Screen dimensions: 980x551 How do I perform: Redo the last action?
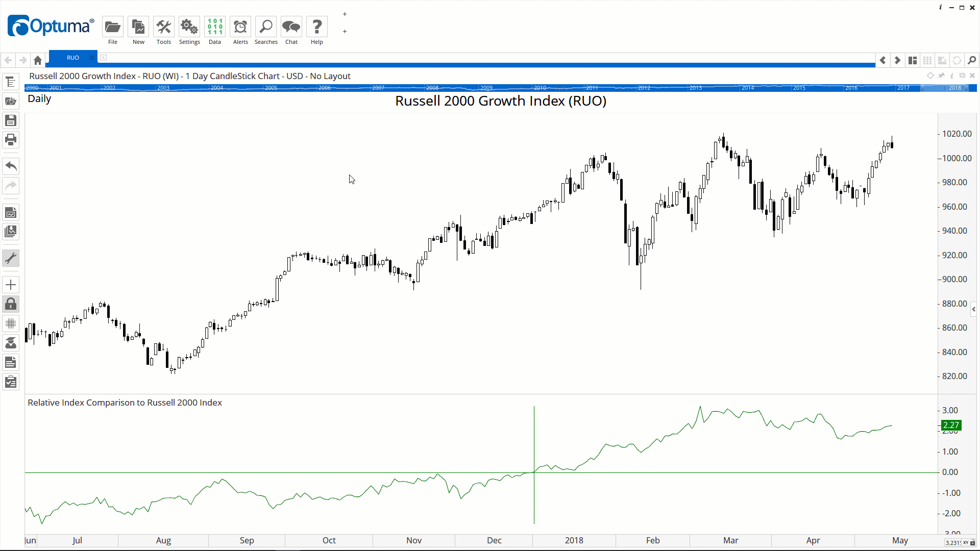pos(11,185)
